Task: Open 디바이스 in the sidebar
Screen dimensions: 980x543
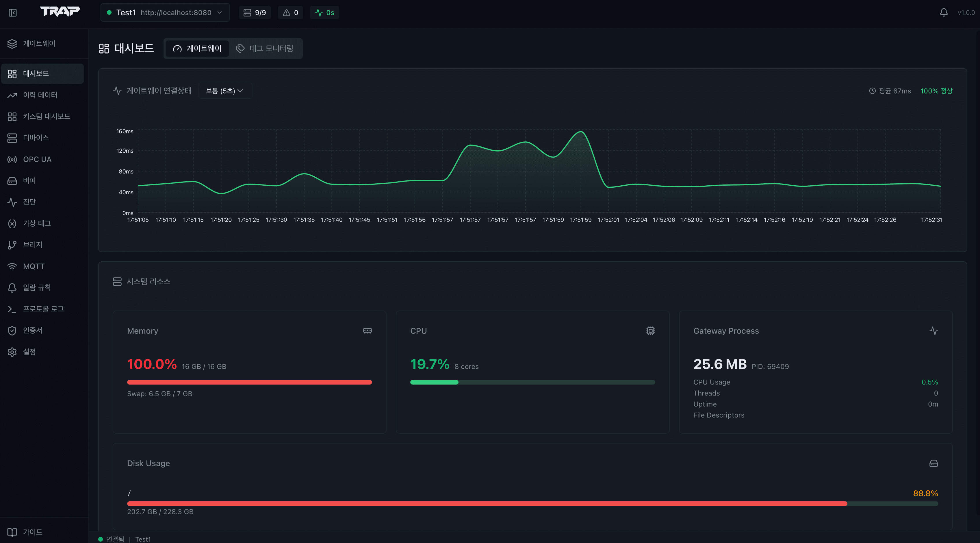Action: [x=42, y=137]
